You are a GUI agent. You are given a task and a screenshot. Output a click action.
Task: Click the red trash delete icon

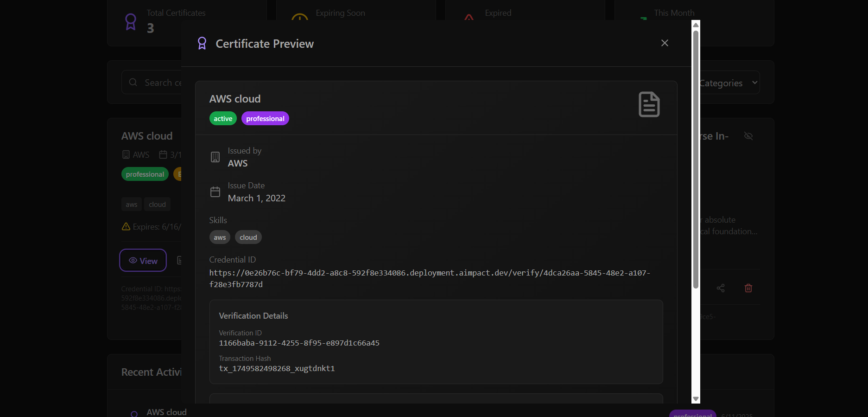[x=748, y=288]
